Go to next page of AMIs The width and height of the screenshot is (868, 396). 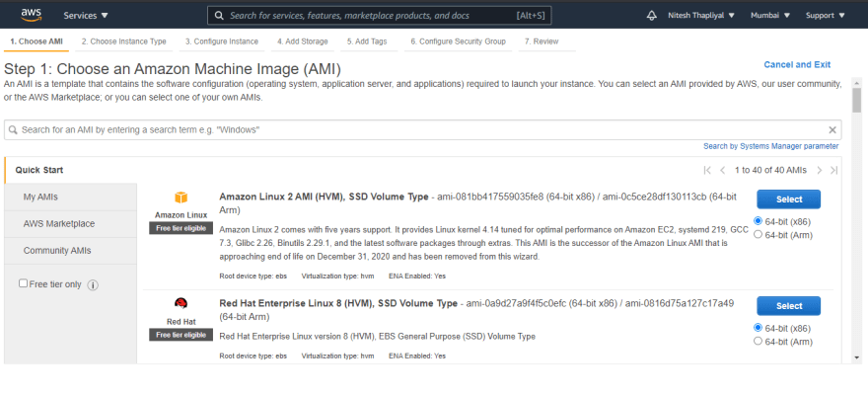[x=820, y=170]
